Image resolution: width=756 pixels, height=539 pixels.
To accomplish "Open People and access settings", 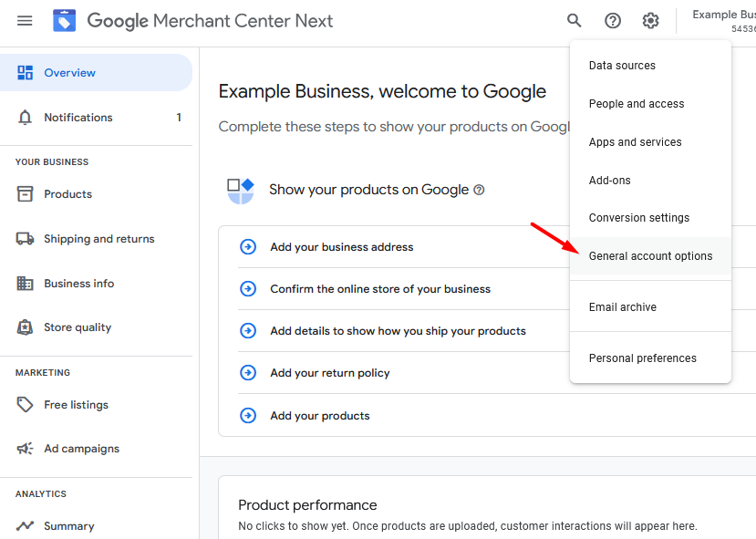I will [x=650, y=104].
